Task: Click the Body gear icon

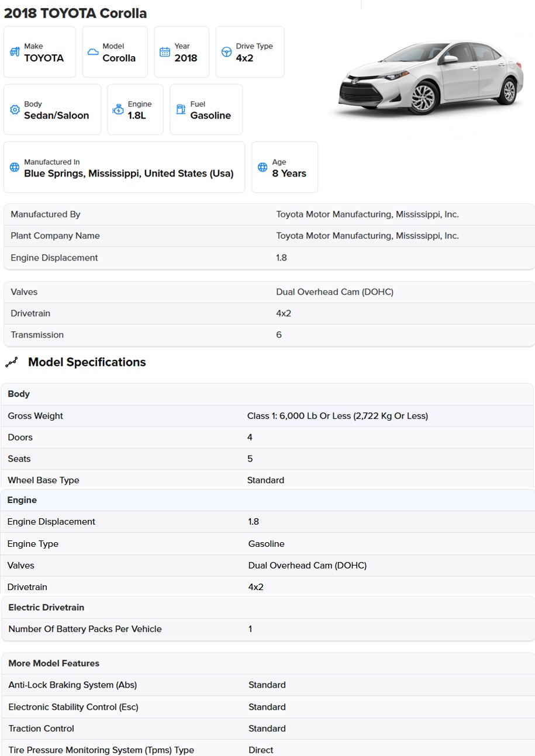Action: tap(15, 110)
